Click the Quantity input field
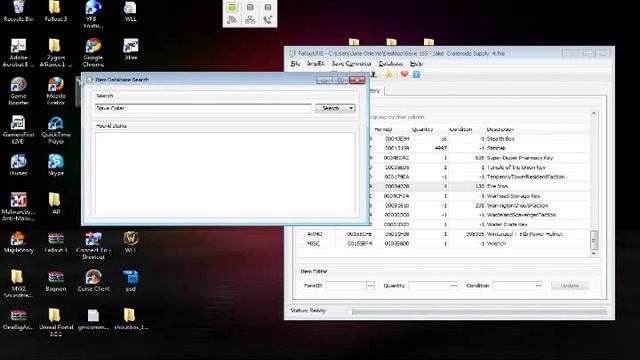Image resolution: width=640 pixels, height=360 pixels. point(429,285)
